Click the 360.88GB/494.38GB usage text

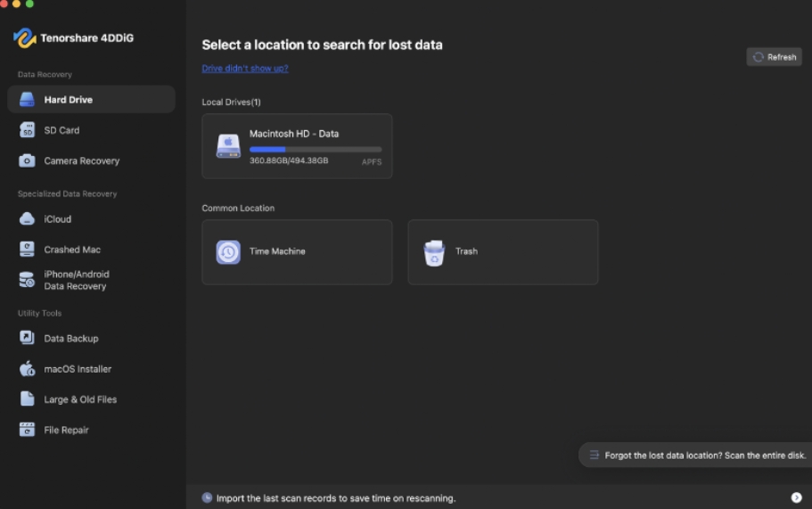coord(289,160)
